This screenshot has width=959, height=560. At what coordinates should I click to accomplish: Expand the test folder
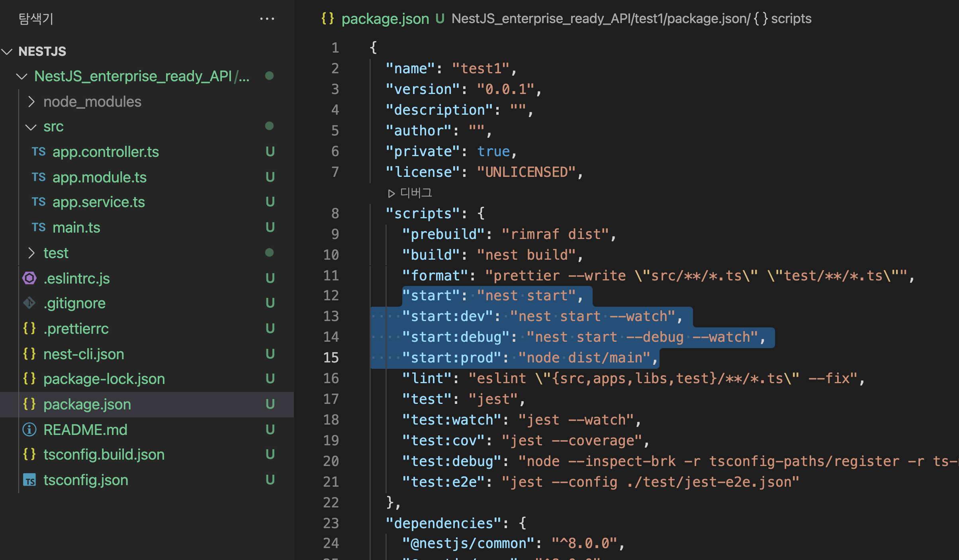[x=31, y=253]
